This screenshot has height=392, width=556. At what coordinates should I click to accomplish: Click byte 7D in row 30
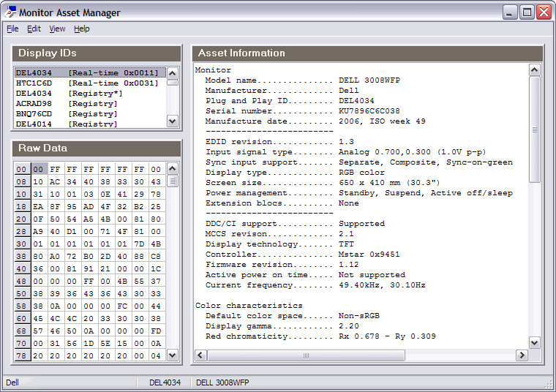(x=139, y=244)
